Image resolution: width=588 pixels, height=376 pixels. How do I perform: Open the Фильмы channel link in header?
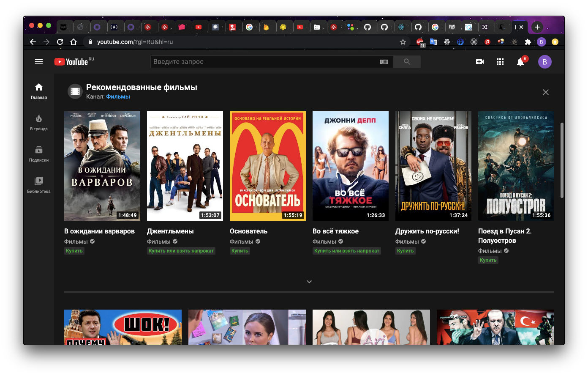click(x=118, y=96)
